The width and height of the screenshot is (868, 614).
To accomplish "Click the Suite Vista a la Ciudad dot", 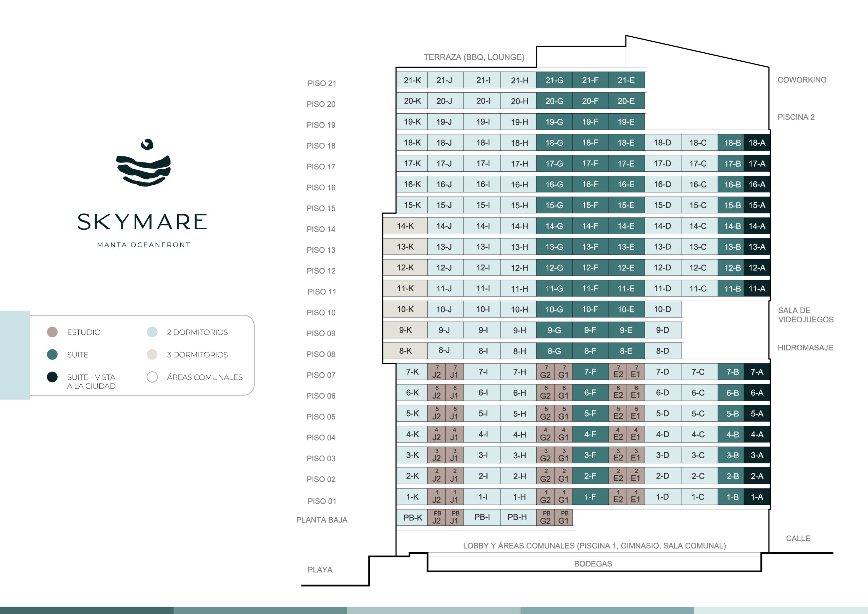I will tap(52, 377).
